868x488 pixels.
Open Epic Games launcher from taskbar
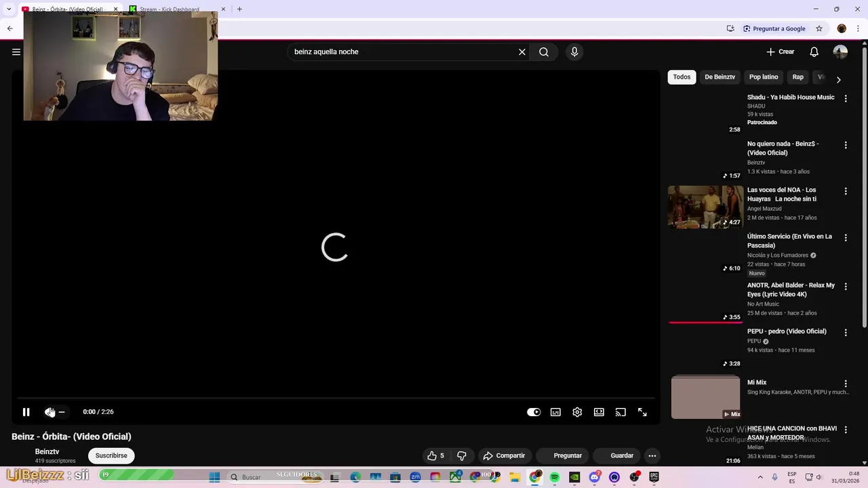tap(654, 477)
